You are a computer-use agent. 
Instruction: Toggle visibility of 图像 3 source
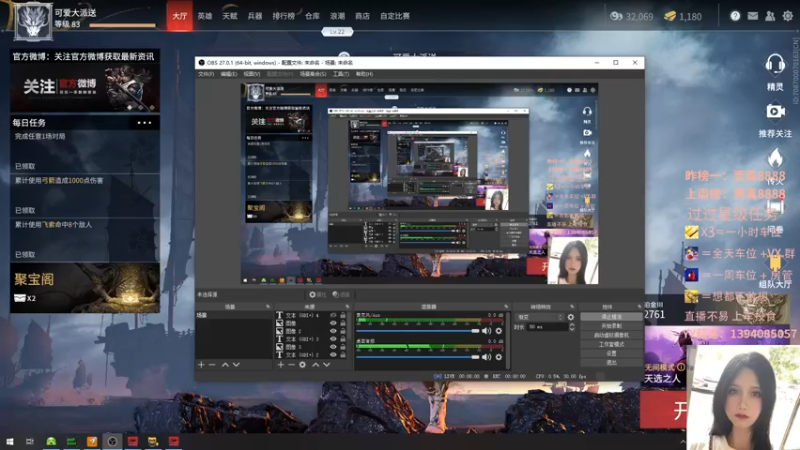point(333,347)
